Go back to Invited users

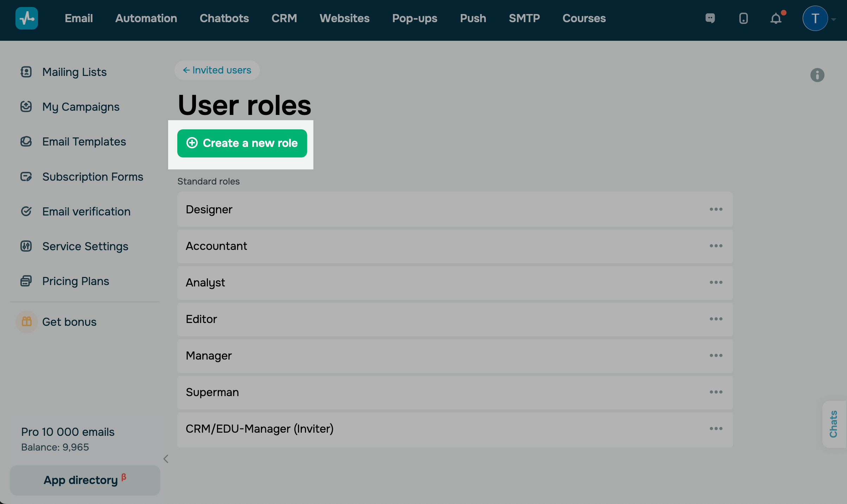pyautogui.click(x=217, y=70)
